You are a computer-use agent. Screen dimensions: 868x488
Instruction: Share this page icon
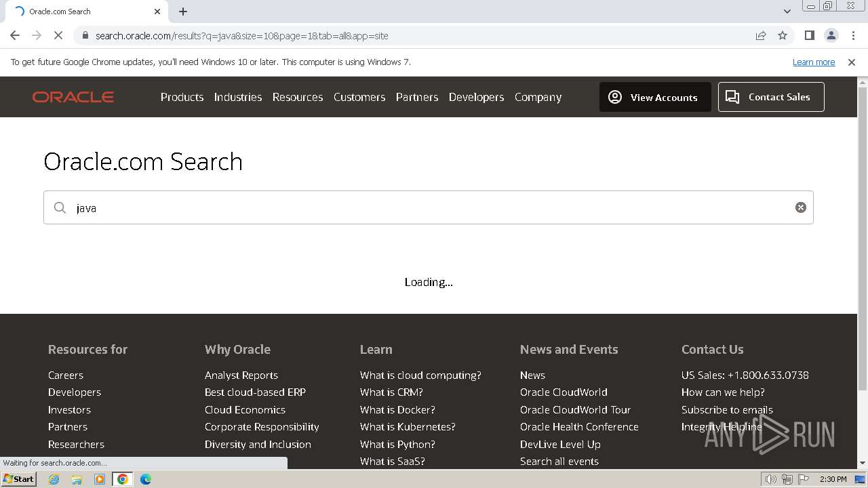[761, 35]
